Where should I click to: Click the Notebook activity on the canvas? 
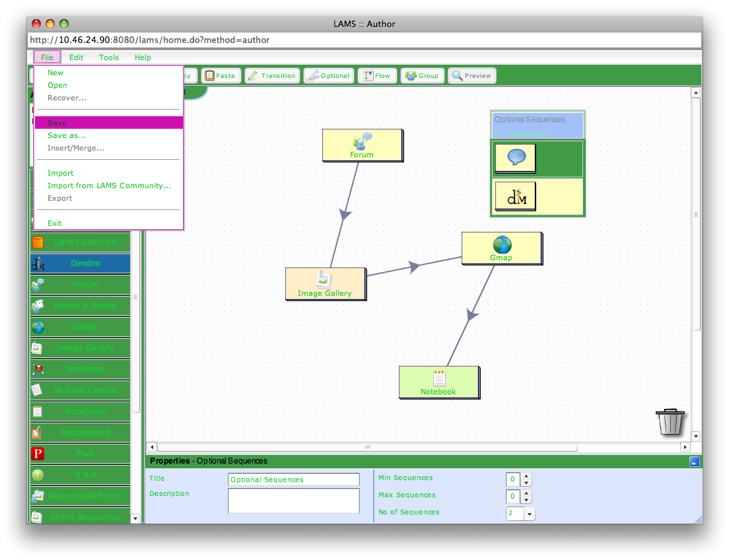[438, 382]
